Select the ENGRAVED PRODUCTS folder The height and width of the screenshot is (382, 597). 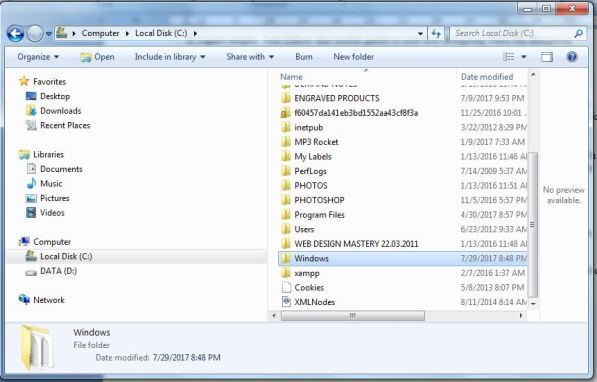tap(337, 98)
